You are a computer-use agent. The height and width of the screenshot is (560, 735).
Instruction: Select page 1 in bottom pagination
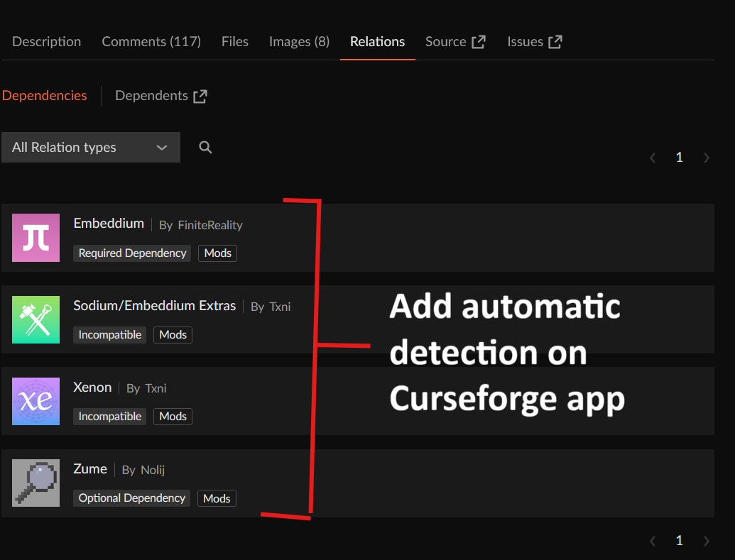[x=679, y=541]
